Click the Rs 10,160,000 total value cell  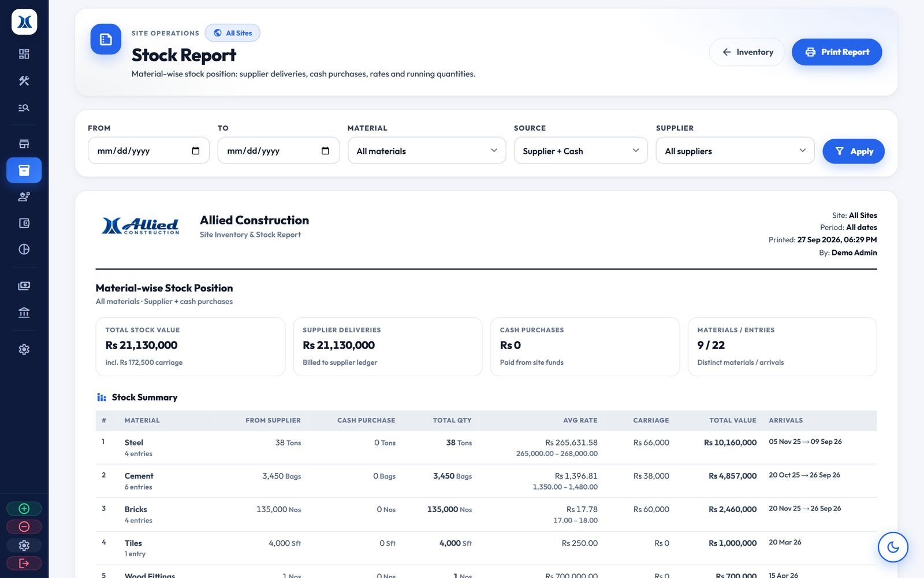[x=730, y=443]
